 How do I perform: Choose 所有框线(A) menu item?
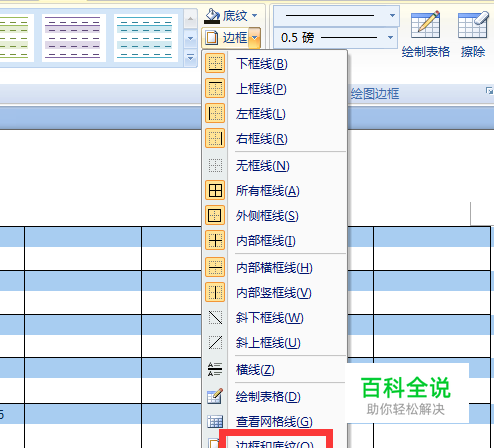[274, 191]
